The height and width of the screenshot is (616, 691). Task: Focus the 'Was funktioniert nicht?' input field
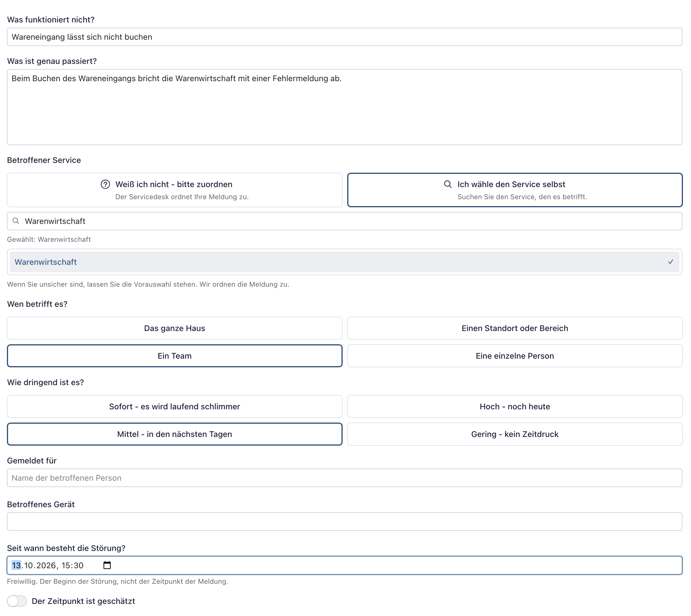tap(344, 37)
